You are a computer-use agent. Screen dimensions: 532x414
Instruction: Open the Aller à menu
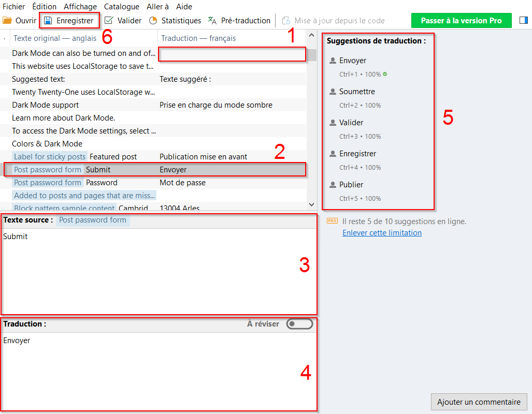click(x=157, y=7)
